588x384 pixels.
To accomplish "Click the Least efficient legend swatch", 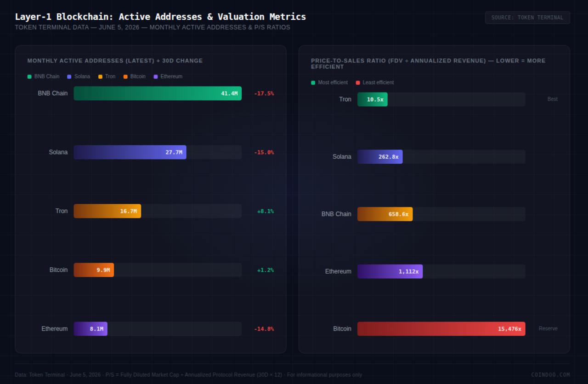I will pyautogui.click(x=358, y=83).
